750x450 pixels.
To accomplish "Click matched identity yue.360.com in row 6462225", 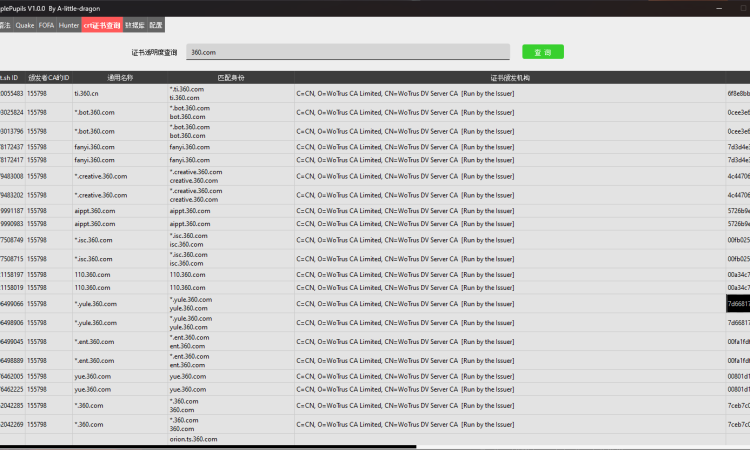I will point(231,389).
